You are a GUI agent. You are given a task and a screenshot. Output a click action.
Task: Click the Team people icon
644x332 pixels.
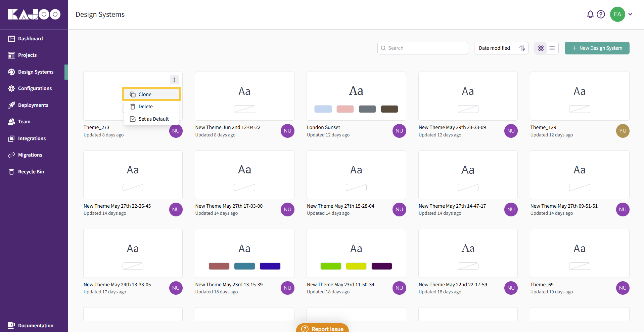(11, 122)
